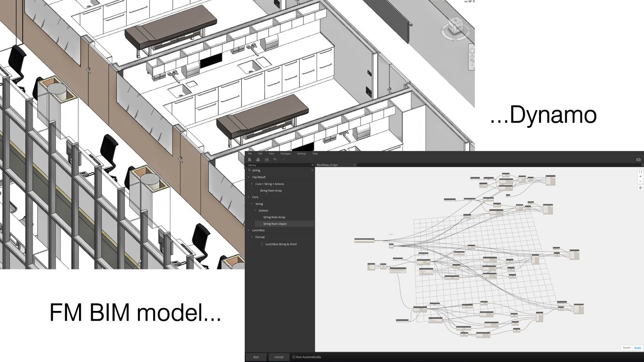Open the workspace tab list menu icon
Image resolution: width=644 pixels, height=362 pixels.
tap(642, 165)
